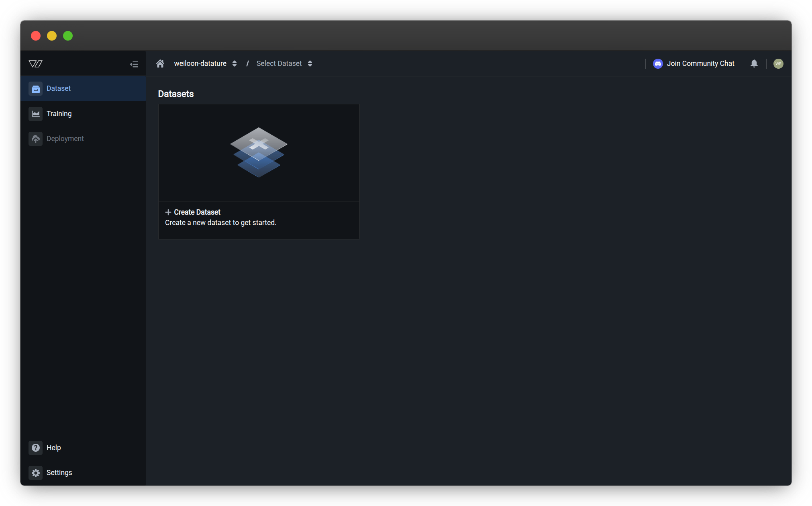Click the Datature logo

pos(35,64)
